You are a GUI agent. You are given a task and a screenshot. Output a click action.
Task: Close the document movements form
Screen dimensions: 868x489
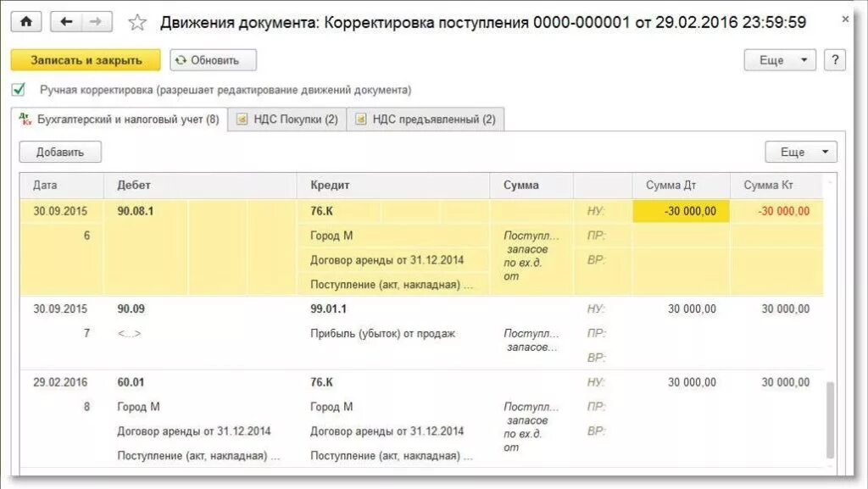(845, 19)
